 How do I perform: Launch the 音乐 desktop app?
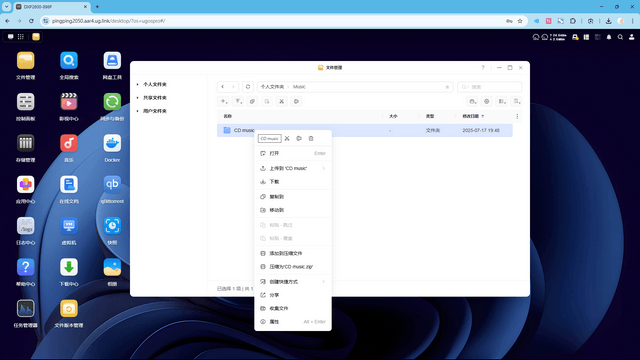[69, 143]
